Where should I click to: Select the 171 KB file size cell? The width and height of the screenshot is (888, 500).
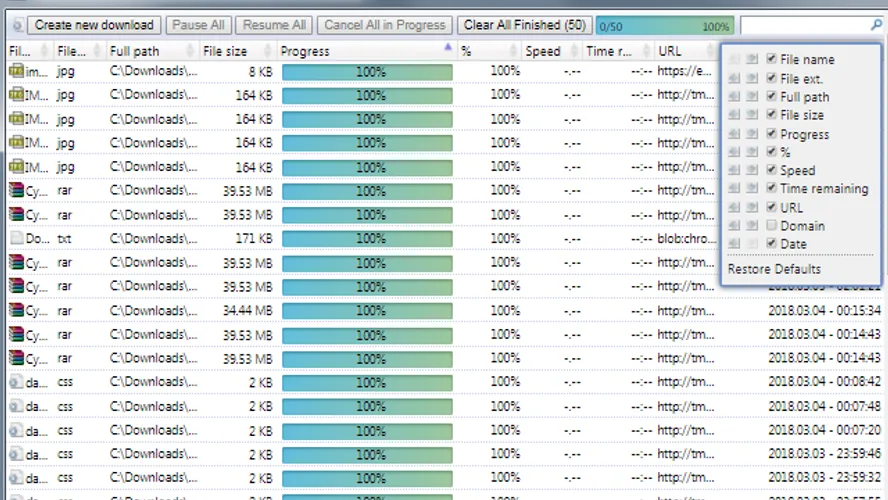254,238
